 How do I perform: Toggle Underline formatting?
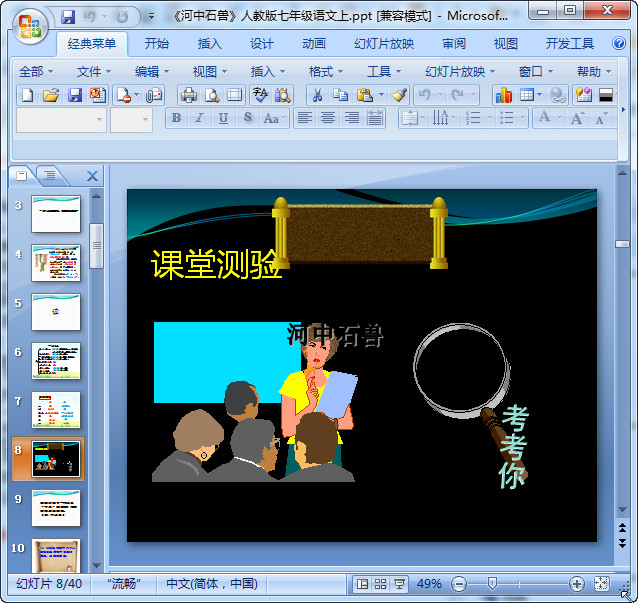pos(223,118)
